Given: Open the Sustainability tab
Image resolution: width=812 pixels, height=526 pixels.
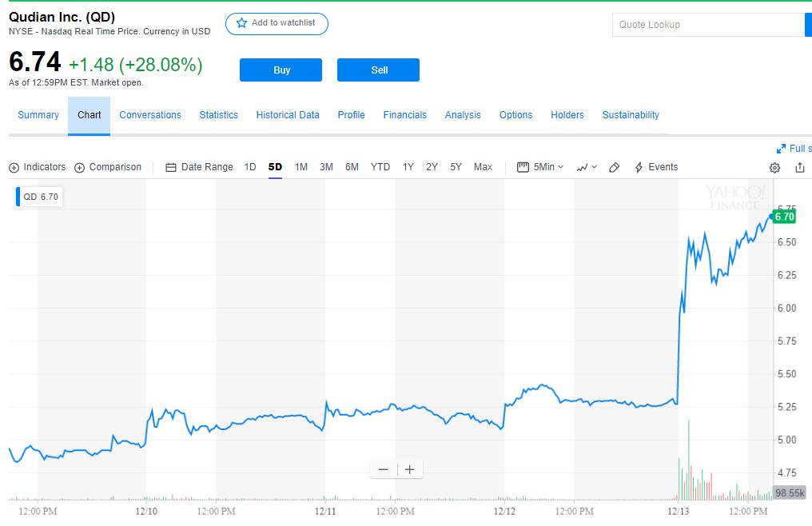Looking at the screenshot, I should tap(631, 115).
